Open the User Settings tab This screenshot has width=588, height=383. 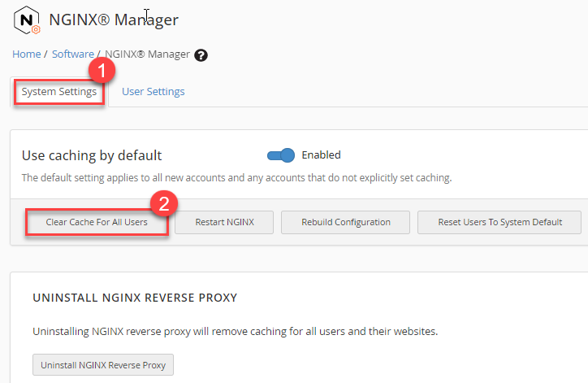(x=153, y=92)
